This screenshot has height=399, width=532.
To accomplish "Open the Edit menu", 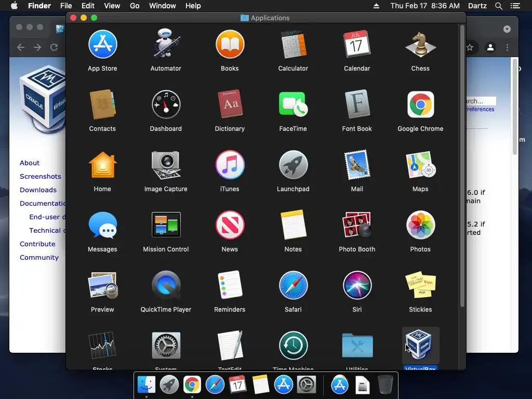I will (88, 6).
